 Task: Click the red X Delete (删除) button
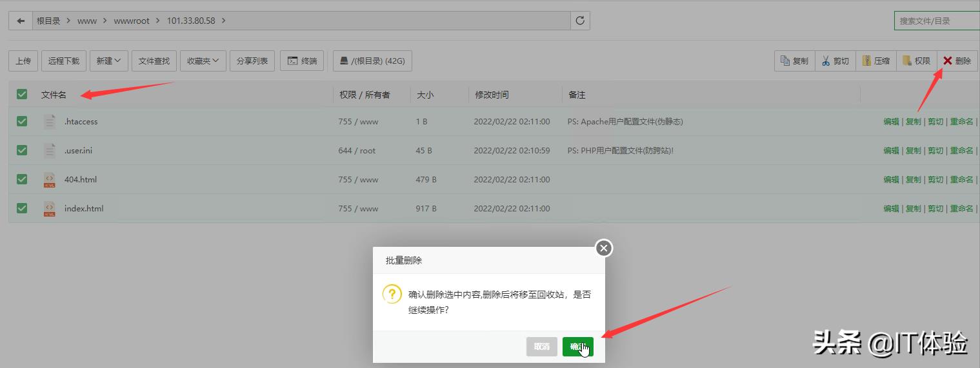tap(957, 61)
